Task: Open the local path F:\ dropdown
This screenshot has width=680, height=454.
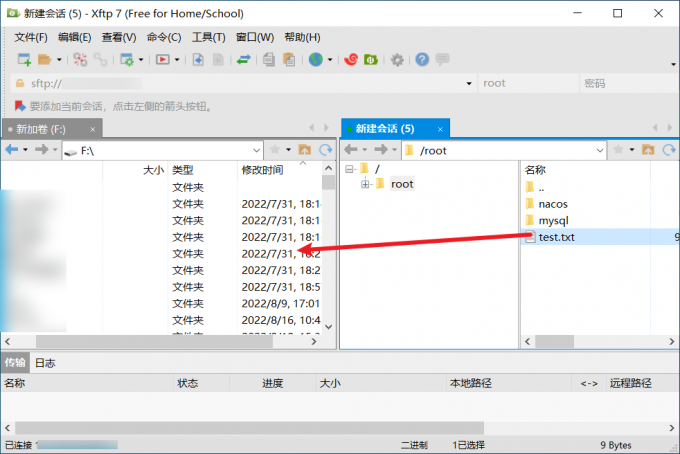Action: tap(256, 150)
